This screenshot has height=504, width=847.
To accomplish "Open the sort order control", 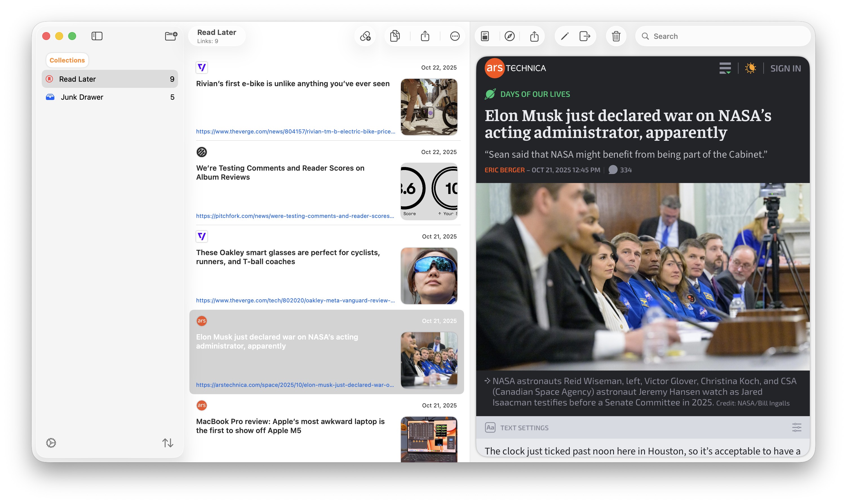I will point(168,443).
